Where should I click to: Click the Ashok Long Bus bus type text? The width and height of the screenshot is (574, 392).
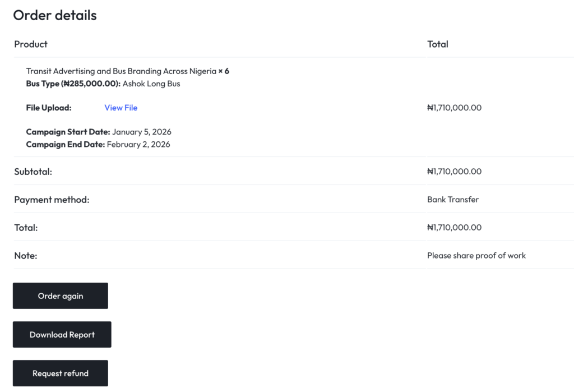point(151,84)
